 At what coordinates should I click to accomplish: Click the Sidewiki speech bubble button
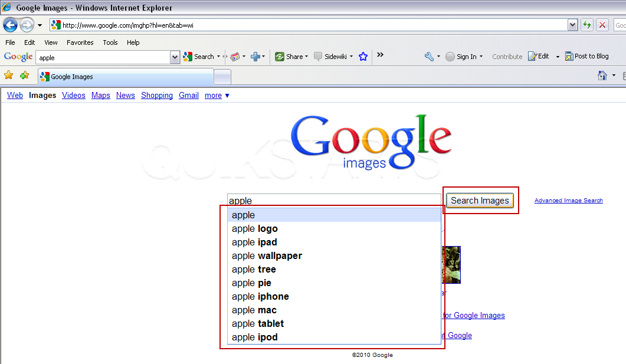coord(330,57)
